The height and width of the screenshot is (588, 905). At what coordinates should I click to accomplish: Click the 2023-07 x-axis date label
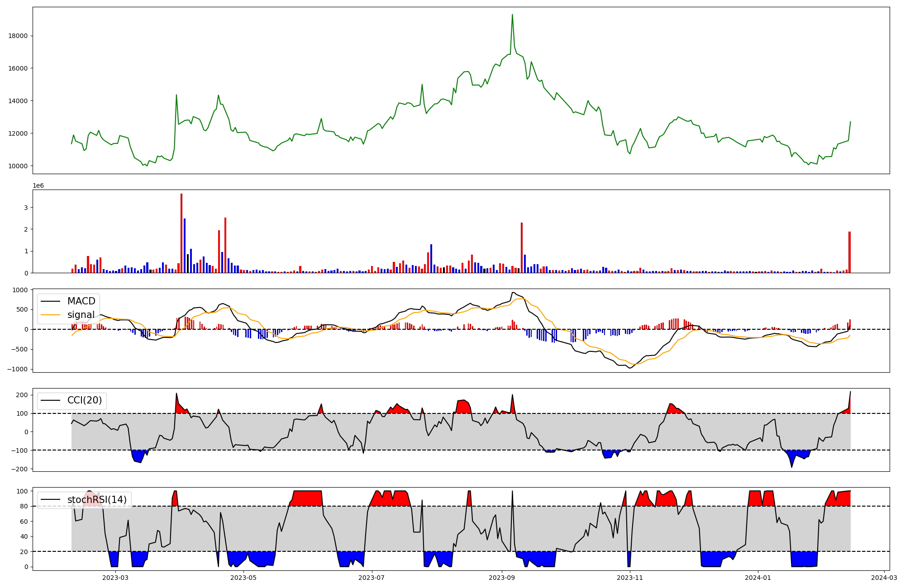[372, 578]
